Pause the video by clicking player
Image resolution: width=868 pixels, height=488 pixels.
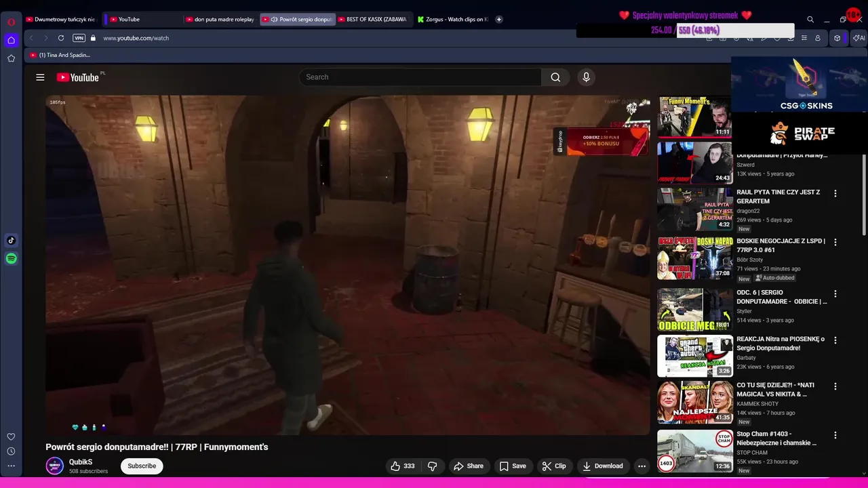[x=347, y=264]
